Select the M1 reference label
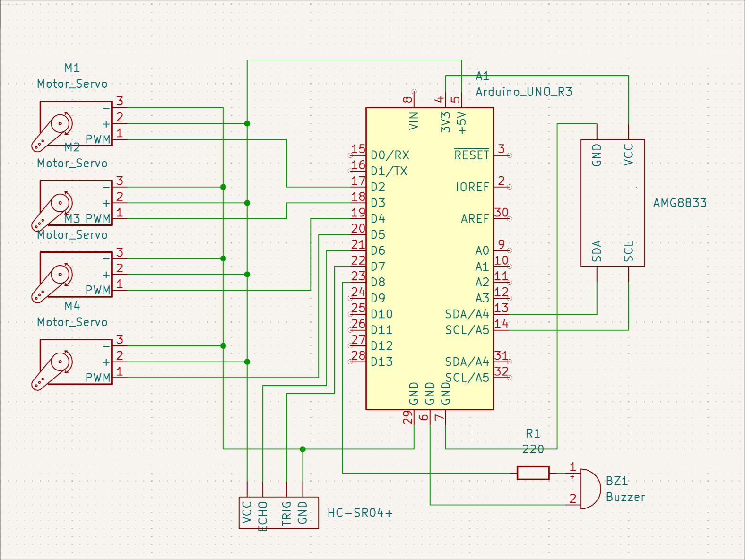This screenshot has width=745, height=560. [x=72, y=68]
